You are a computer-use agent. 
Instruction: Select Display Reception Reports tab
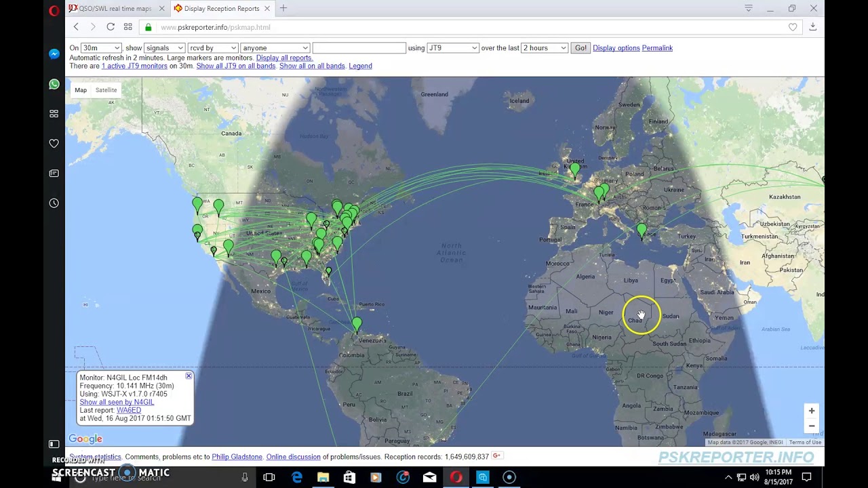[x=221, y=8]
